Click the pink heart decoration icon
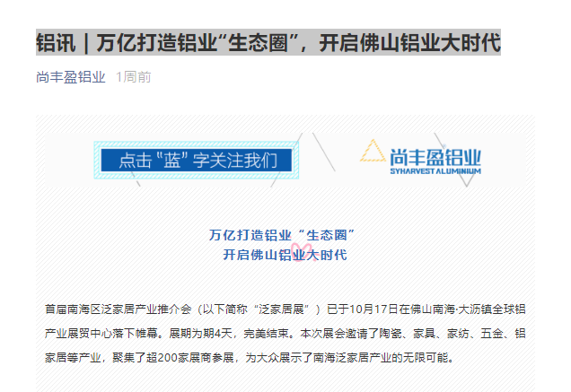This screenshot has height=392, width=571. tap(302, 252)
